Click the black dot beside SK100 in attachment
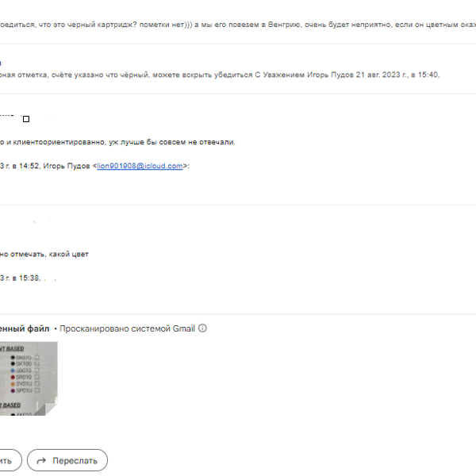The height and width of the screenshot is (476, 476). 13,363
